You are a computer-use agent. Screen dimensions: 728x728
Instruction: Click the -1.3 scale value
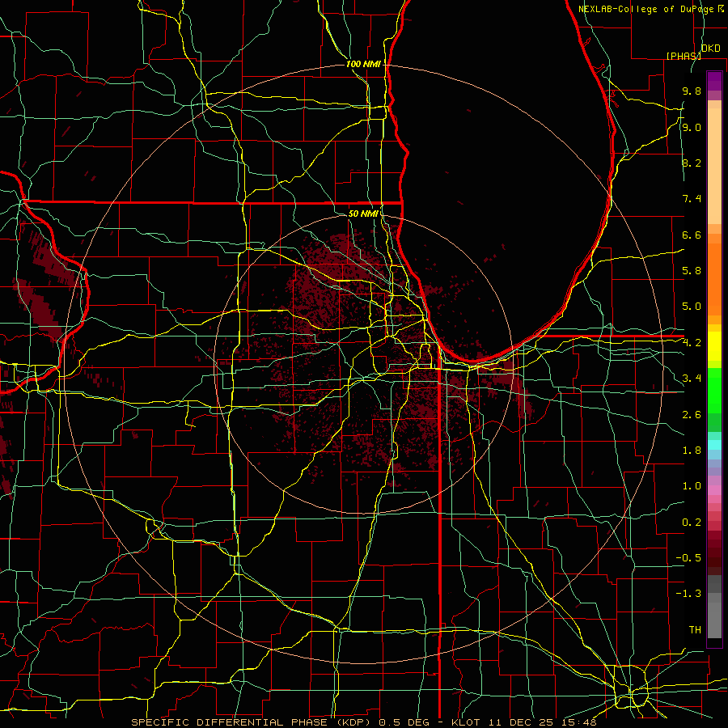688,594
